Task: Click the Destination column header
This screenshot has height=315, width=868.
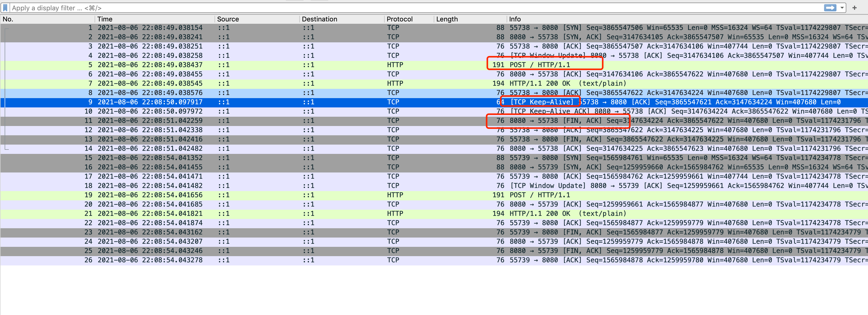Action: 319,19
